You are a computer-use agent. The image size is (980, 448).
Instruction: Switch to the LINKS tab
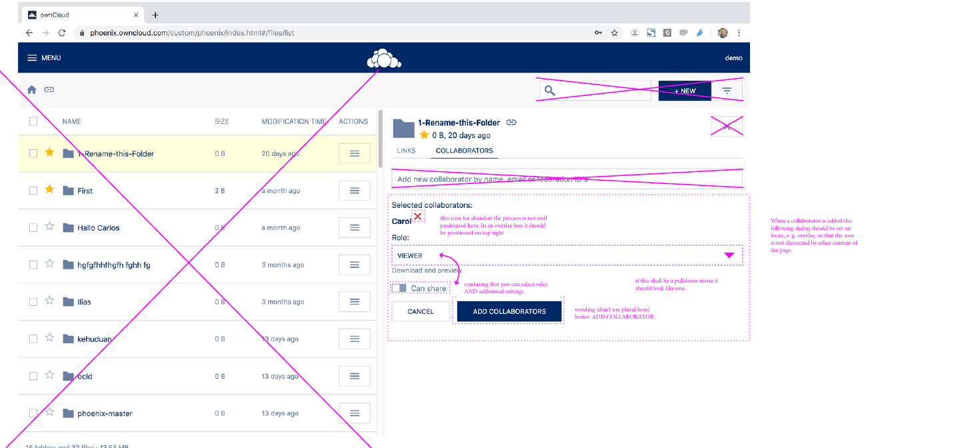(x=406, y=151)
